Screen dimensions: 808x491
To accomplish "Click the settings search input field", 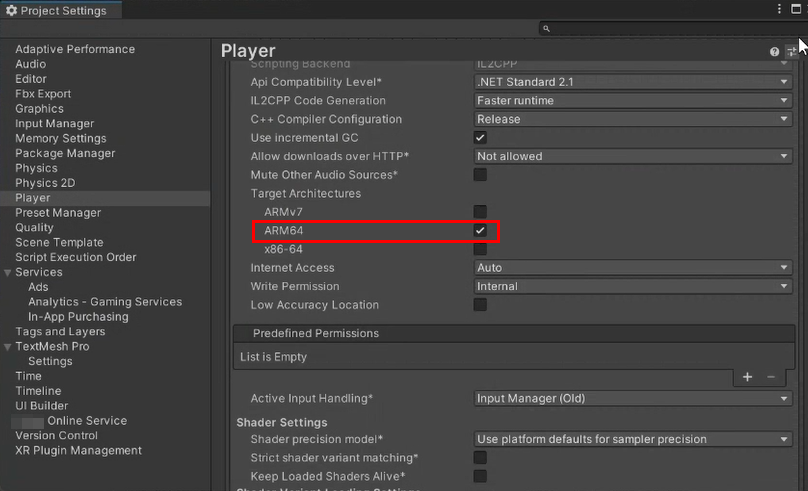I will (670, 29).
